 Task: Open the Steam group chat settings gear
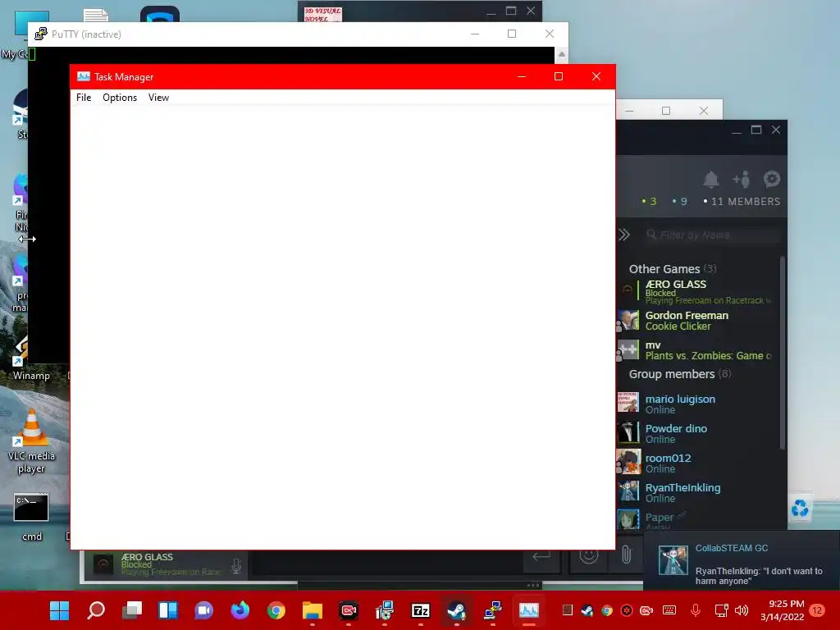coord(771,179)
